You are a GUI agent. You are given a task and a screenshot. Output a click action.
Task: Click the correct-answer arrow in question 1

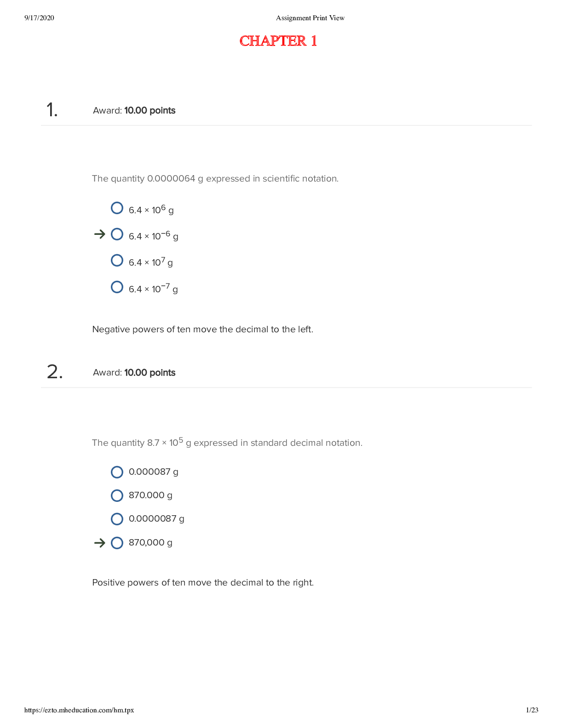tap(99, 234)
